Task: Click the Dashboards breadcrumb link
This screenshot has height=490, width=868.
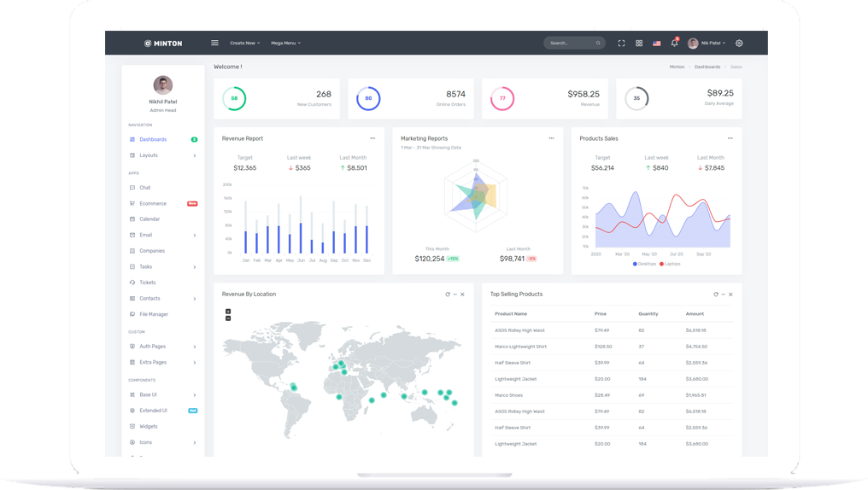Action: 707,67
